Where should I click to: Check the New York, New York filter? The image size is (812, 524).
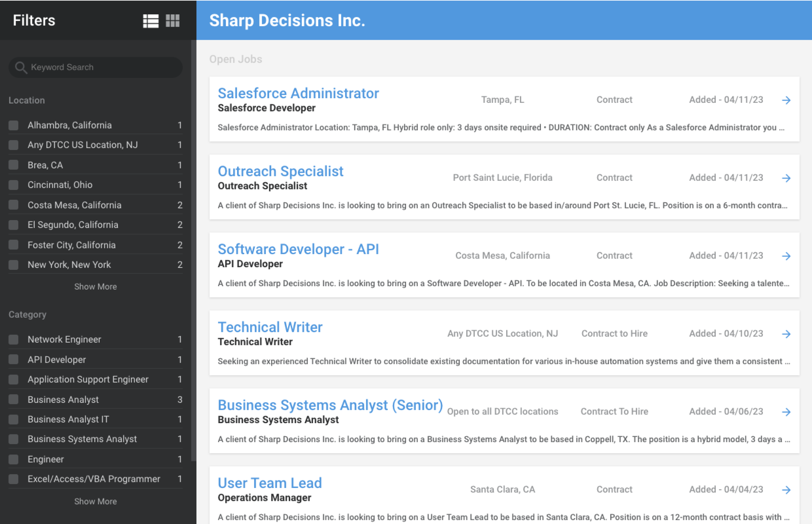[x=14, y=265]
